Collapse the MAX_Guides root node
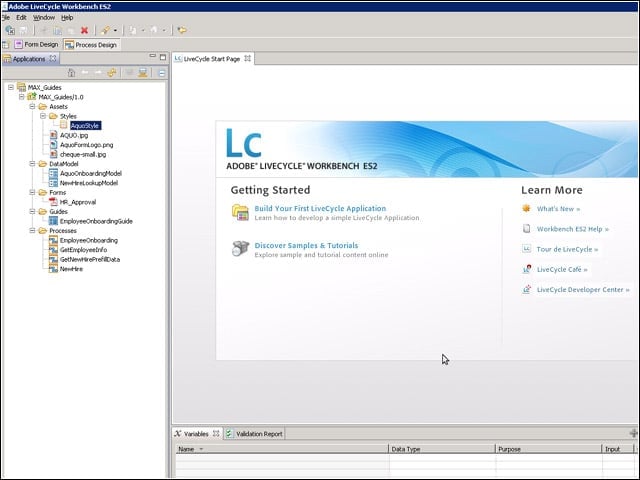640x480 pixels. pyautogui.click(x=11, y=87)
